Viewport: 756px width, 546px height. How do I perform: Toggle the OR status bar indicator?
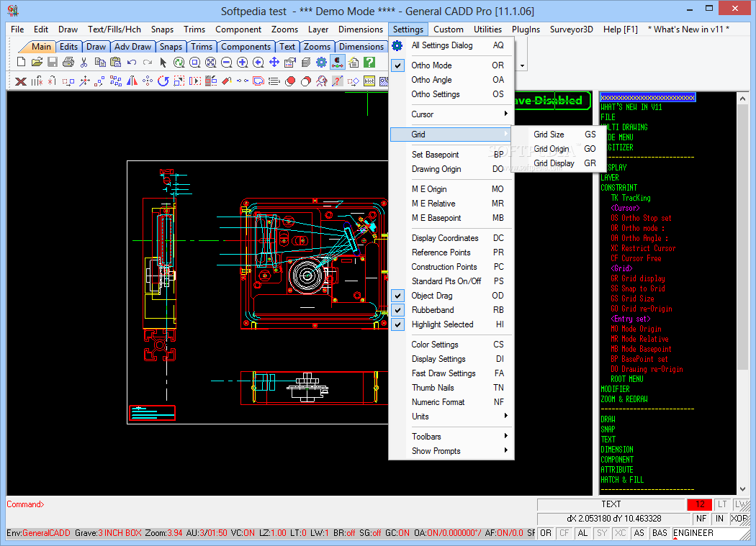pyautogui.click(x=546, y=533)
